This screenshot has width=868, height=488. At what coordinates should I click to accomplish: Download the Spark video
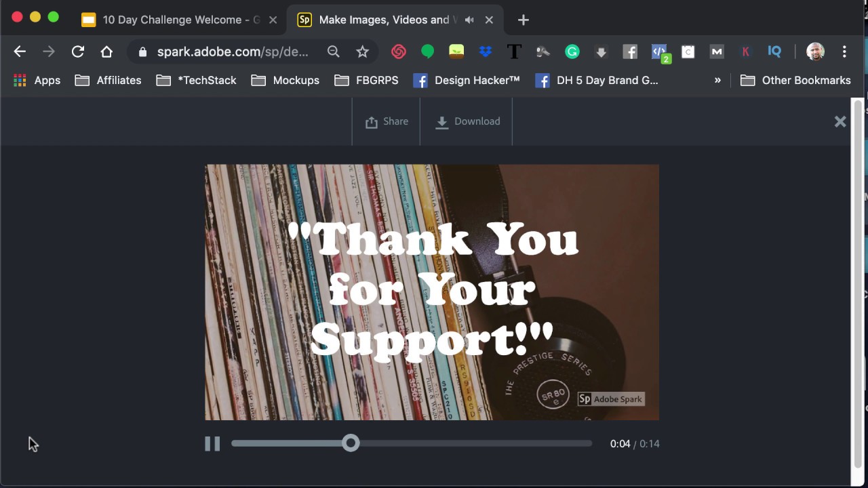(468, 121)
